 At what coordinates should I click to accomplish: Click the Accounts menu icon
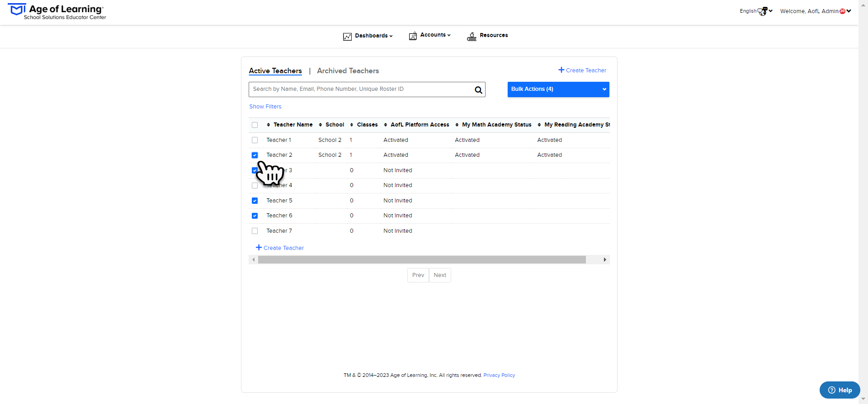click(413, 36)
